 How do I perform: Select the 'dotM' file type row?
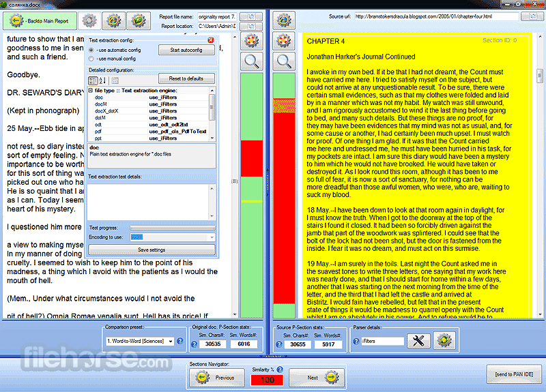coord(149,117)
